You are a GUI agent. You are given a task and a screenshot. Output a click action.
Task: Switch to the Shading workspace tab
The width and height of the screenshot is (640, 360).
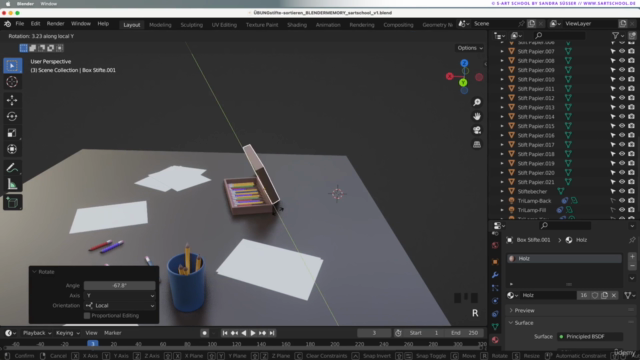[297, 25]
